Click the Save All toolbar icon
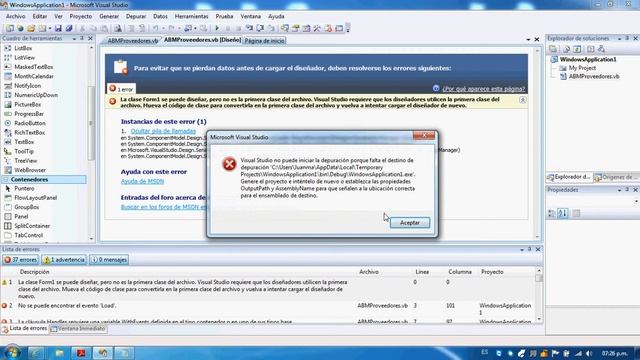This screenshot has width=640, height=360. [69, 28]
